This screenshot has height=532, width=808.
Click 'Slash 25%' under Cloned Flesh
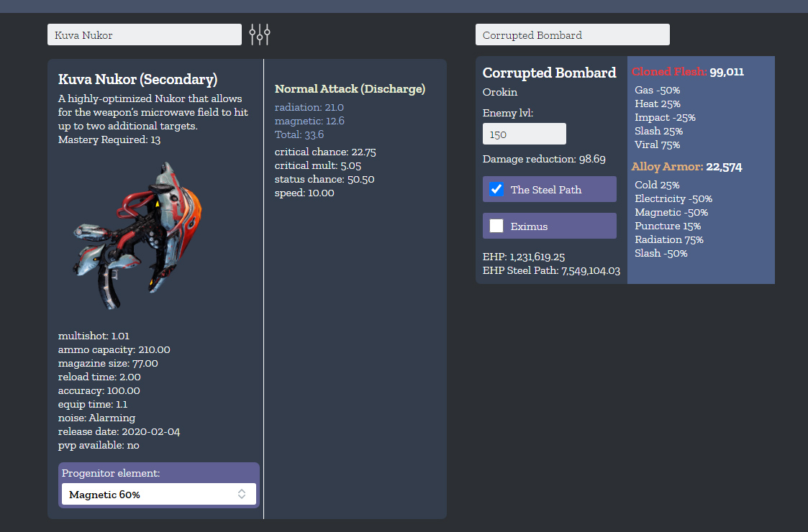tap(658, 131)
